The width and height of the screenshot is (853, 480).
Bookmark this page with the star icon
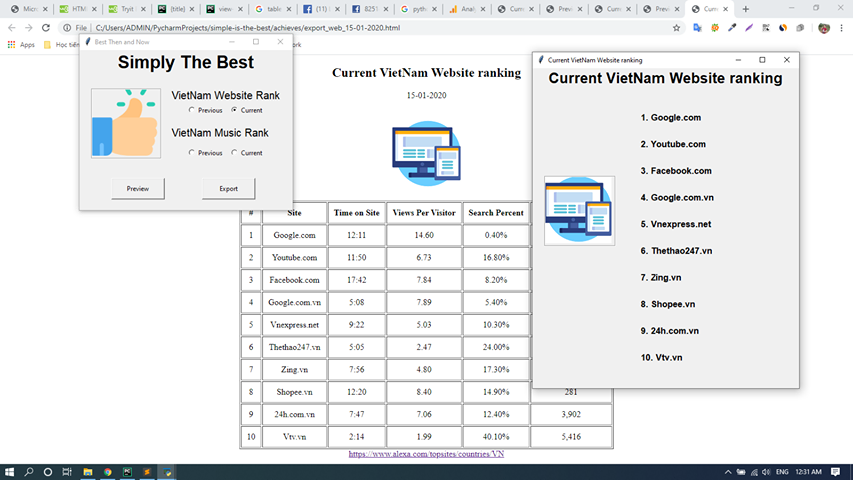(676, 28)
